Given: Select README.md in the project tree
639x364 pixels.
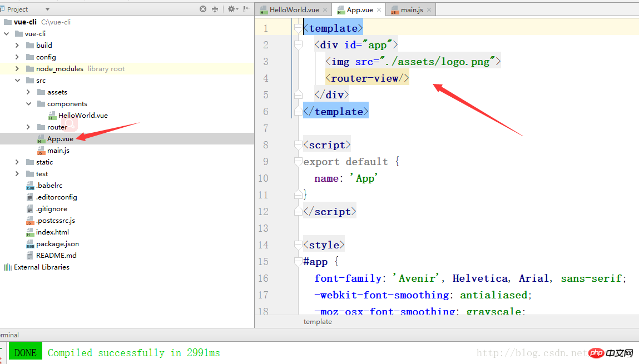Looking at the screenshot, I should pyautogui.click(x=56, y=256).
